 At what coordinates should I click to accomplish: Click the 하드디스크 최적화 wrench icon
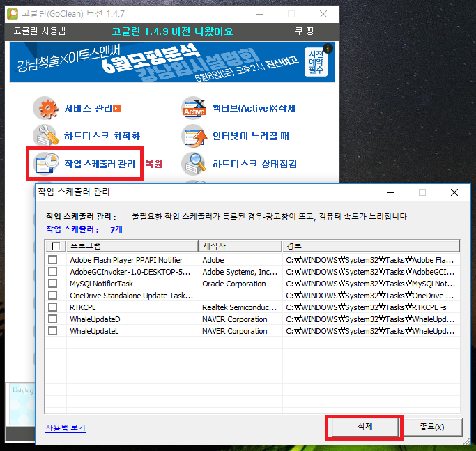(45, 136)
